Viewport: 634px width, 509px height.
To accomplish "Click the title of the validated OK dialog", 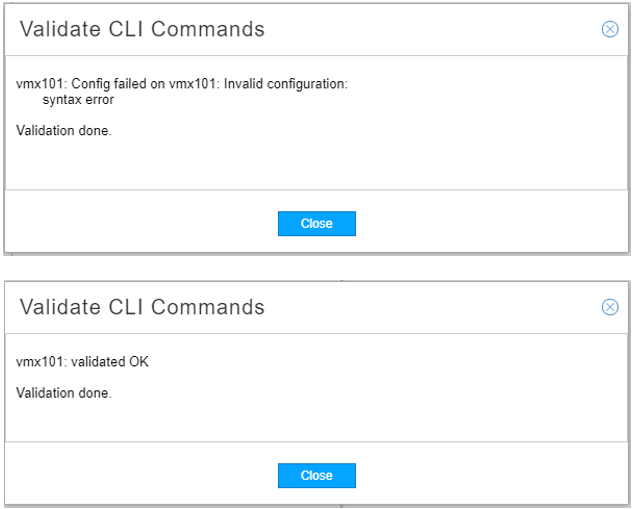I will click(142, 307).
